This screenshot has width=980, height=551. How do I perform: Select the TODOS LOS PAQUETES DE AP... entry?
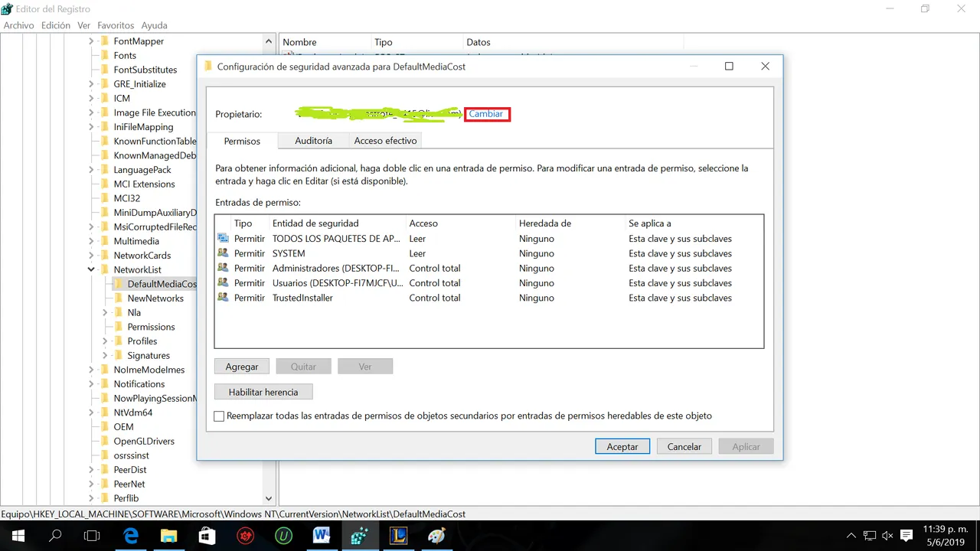click(489, 239)
